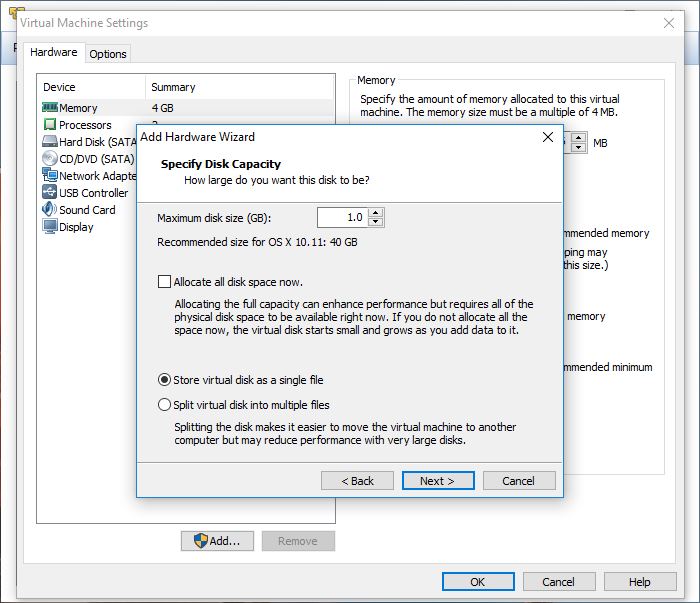Click the 4 GB memory summary value

162,108
